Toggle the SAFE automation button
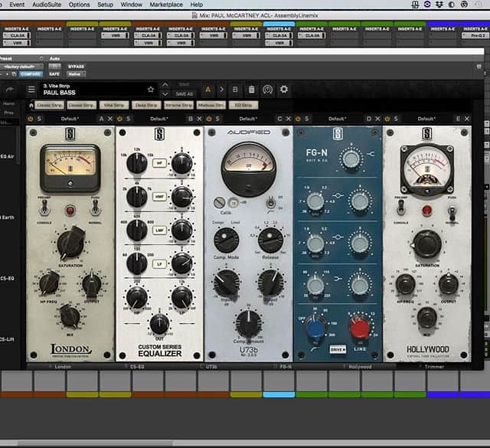This screenshot has height=448, width=490. (x=54, y=74)
